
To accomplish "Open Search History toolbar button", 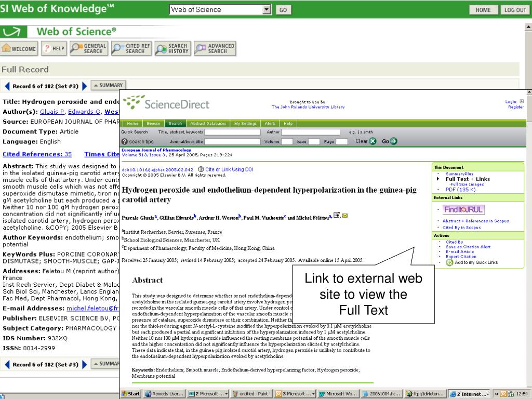I will pos(172,48).
